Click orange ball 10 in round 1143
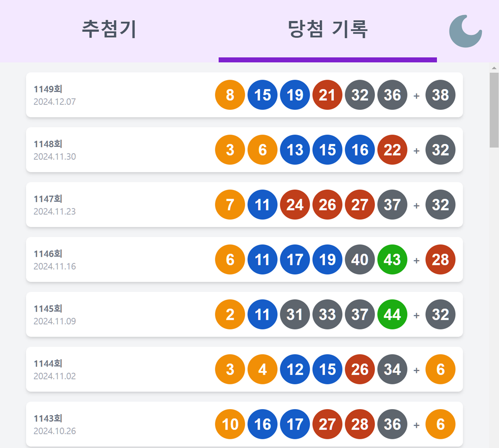Viewport: 499px width, 448px height. coord(230,424)
